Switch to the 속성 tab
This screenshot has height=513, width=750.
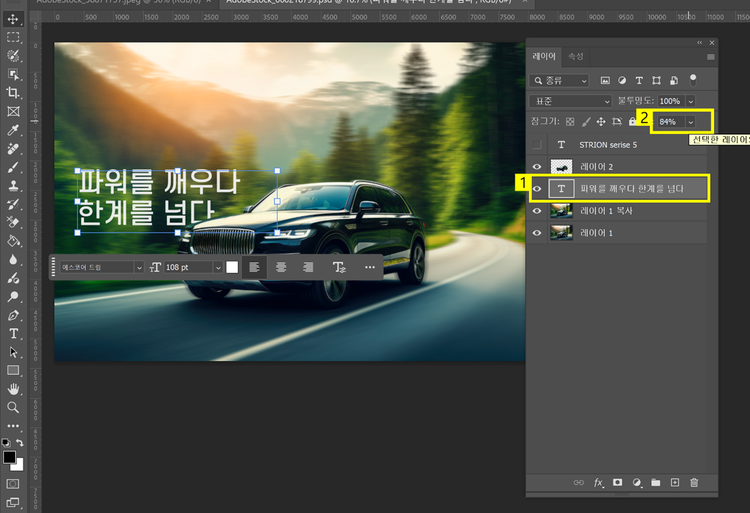tap(575, 56)
